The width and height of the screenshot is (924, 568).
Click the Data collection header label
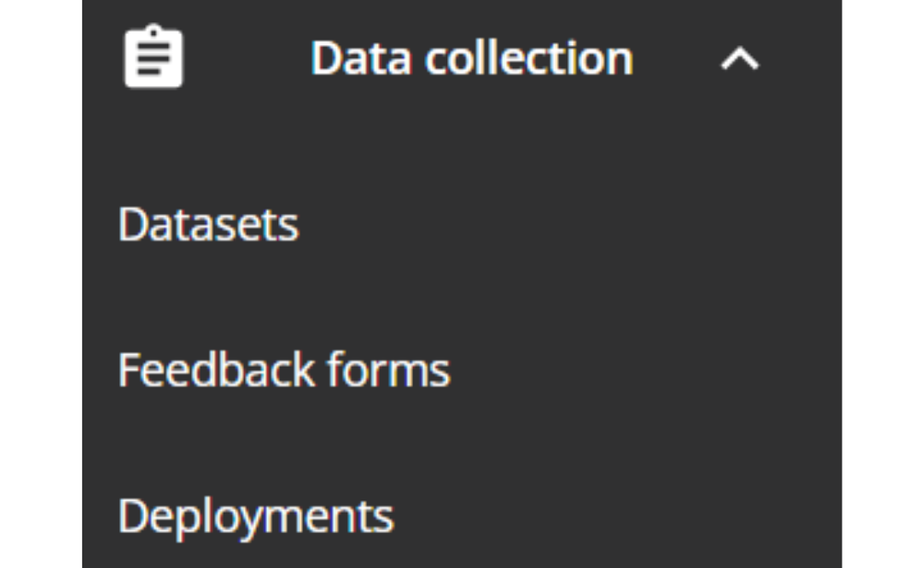472,57
